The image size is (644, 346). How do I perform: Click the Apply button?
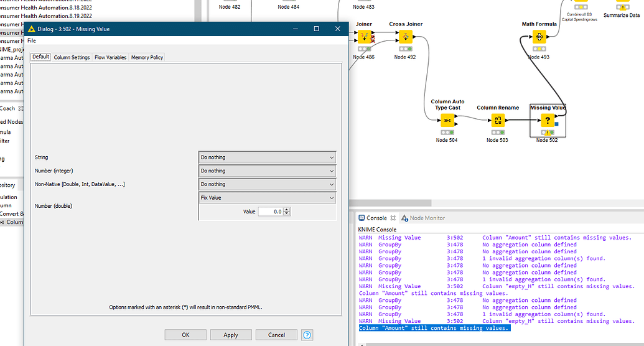(x=231, y=335)
